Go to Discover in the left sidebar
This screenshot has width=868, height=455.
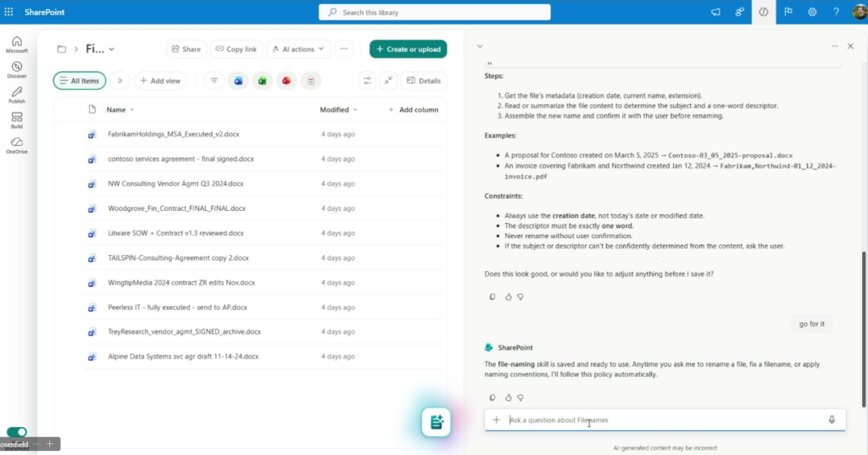point(17,69)
